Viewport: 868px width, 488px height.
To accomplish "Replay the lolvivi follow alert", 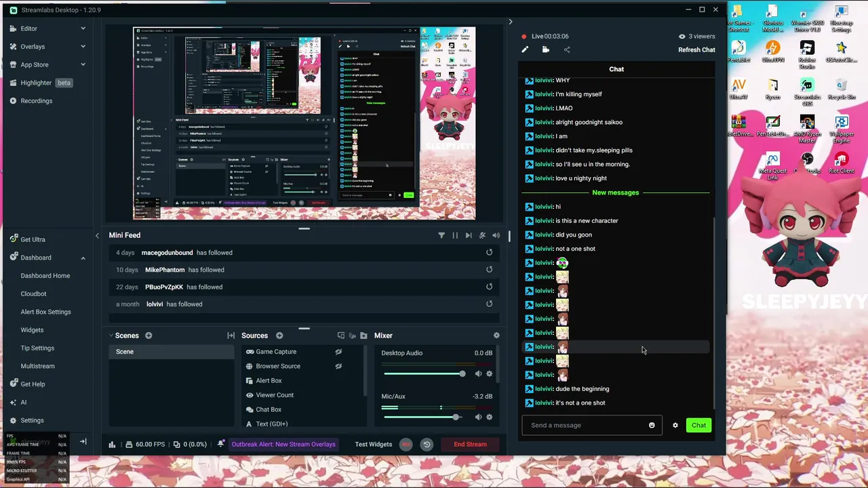I will point(489,304).
